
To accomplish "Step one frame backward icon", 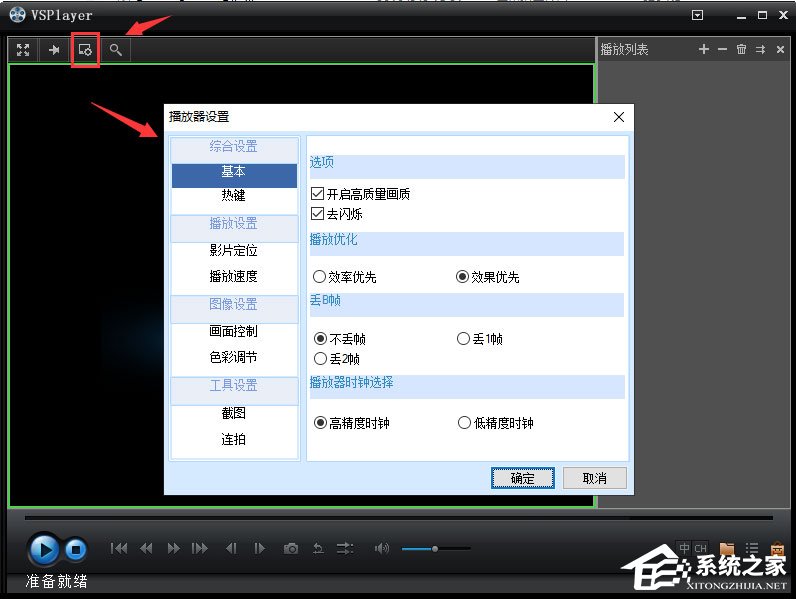I will tap(231, 548).
